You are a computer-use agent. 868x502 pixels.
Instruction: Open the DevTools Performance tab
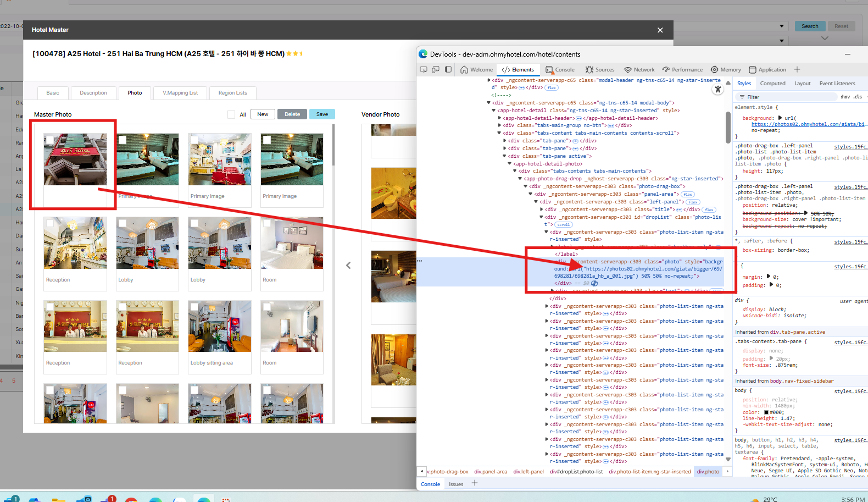tap(682, 70)
